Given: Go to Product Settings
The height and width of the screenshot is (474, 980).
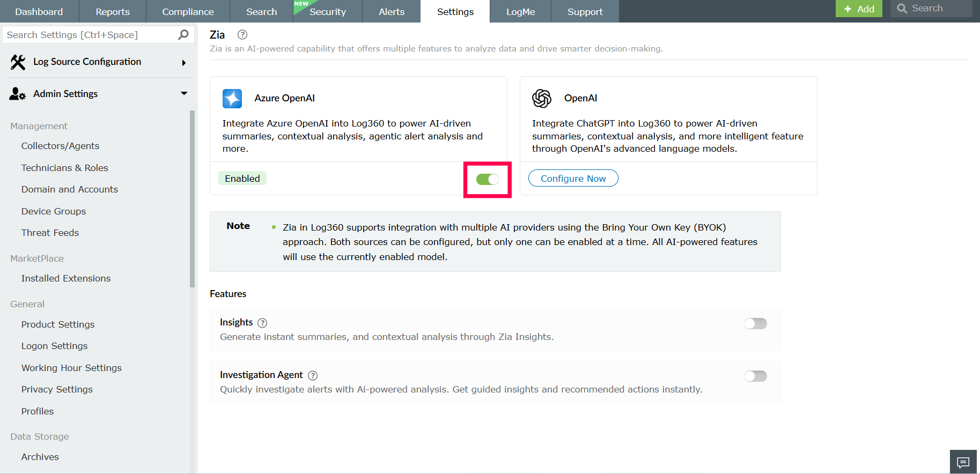Looking at the screenshot, I should click(58, 324).
